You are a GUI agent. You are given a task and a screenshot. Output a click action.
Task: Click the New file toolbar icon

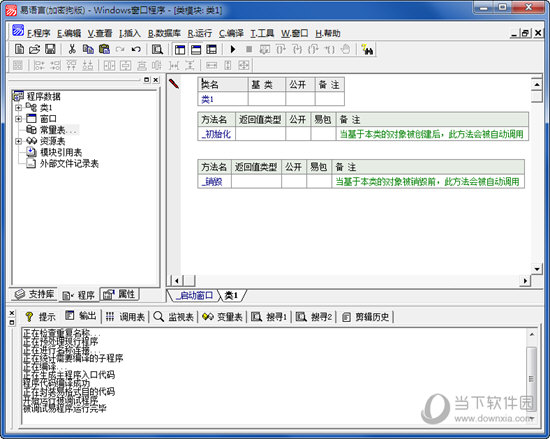click(19, 49)
